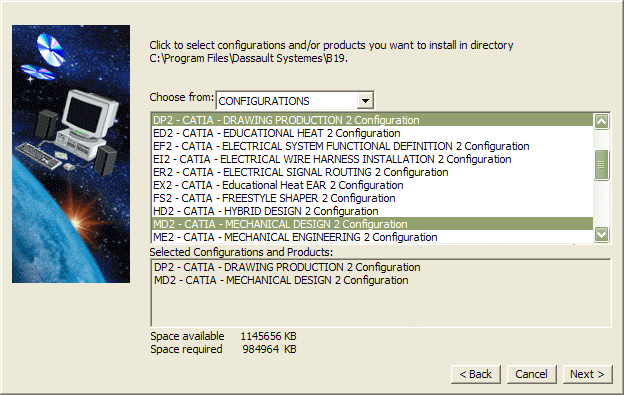Open the Choose from dropdown arrow

(x=365, y=101)
